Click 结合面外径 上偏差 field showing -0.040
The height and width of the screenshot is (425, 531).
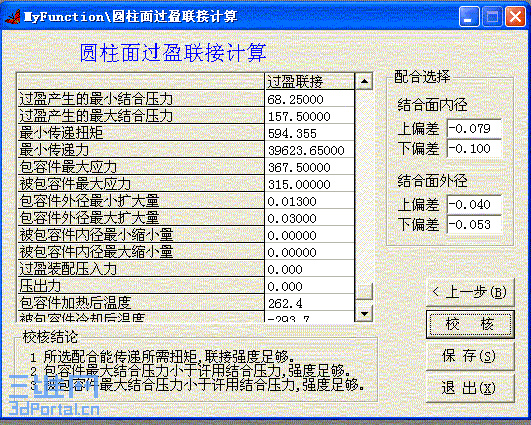click(474, 204)
